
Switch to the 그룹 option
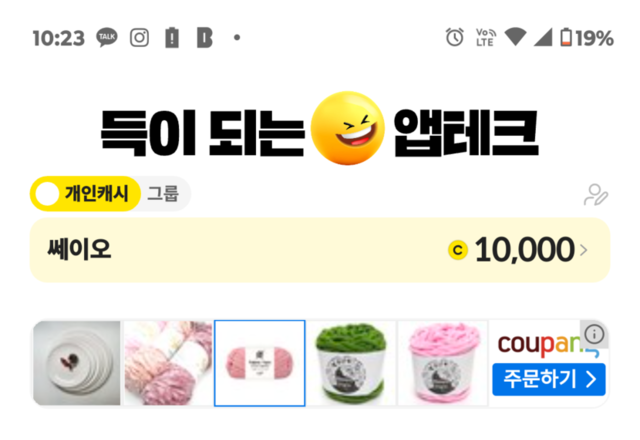pos(163,194)
